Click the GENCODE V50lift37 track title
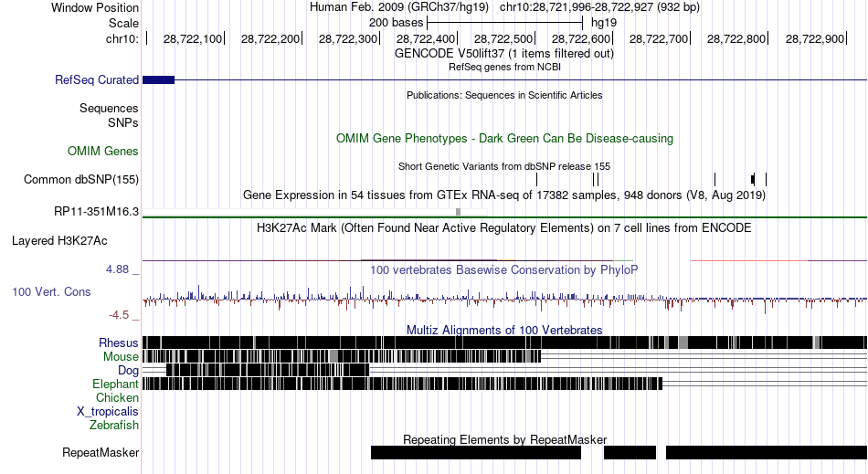The height and width of the screenshot is (474, 868). pyautogui.click(x=504, y=54)
